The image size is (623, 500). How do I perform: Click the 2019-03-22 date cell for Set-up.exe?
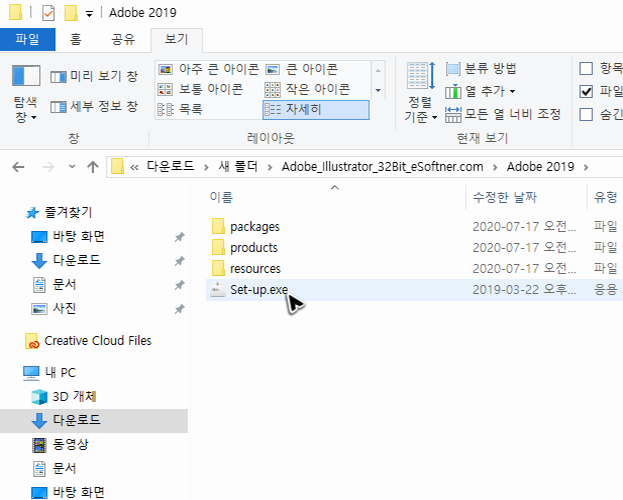coord(524,290)
